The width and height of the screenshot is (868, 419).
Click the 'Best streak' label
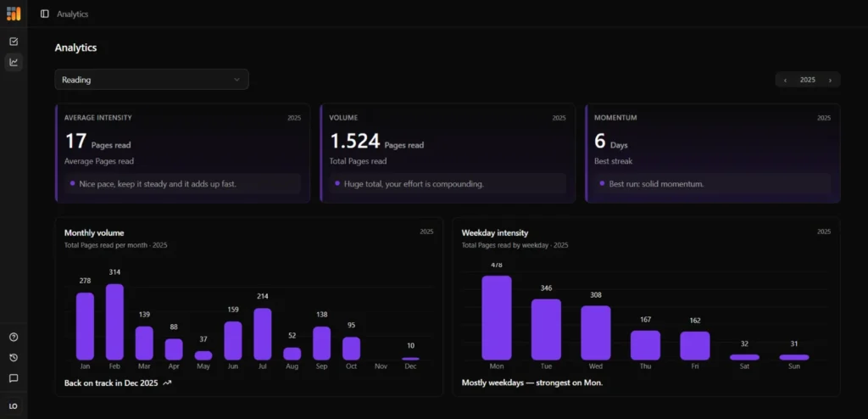click(x=614, y=161)
